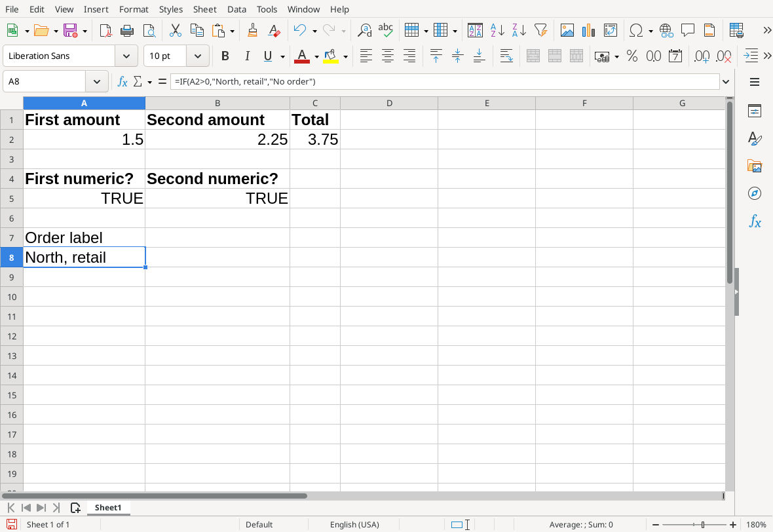
Task: Select column D header
Action: [x=389, y=103]
